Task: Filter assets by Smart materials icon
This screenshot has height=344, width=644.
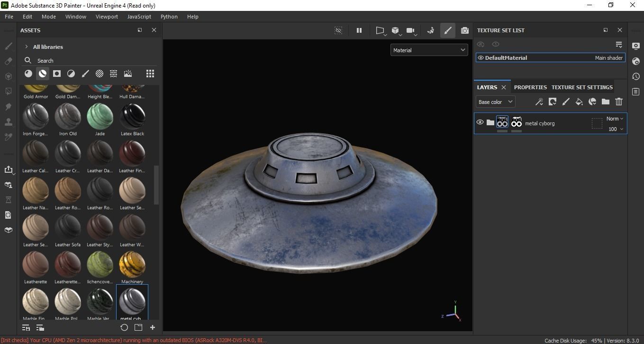Action: (43, 74)
